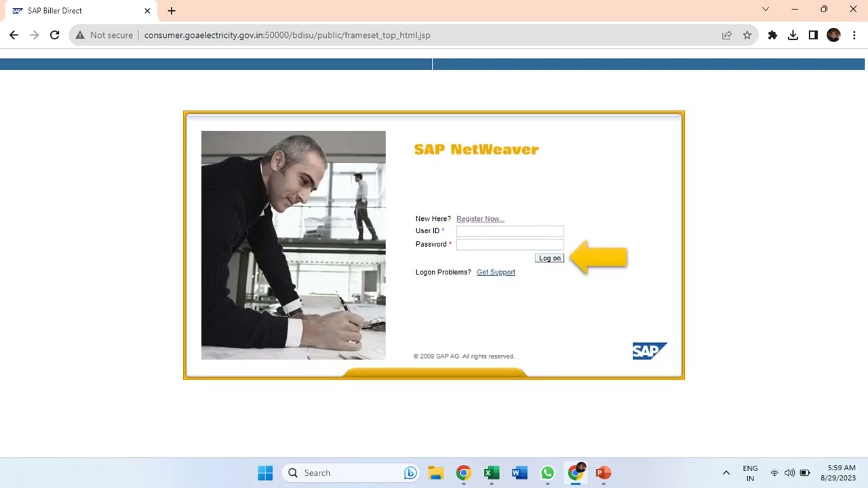
Task: Open File Explorer from the taskbar
Action: (435, 473)
